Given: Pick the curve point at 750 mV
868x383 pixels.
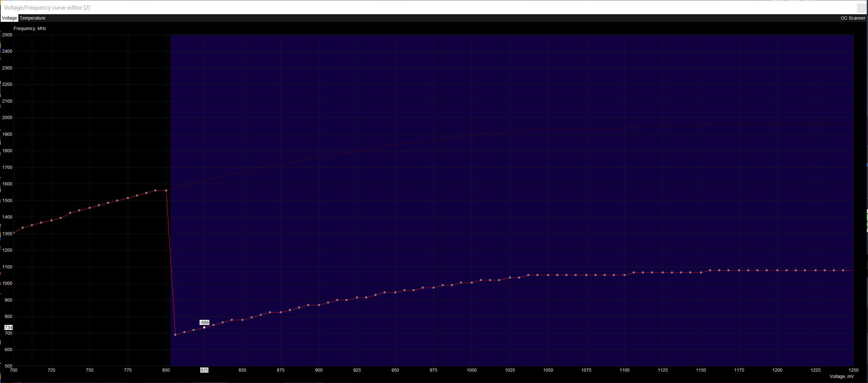Looking at the screenshot, I should pyautogui.click(x=90, y=208).
